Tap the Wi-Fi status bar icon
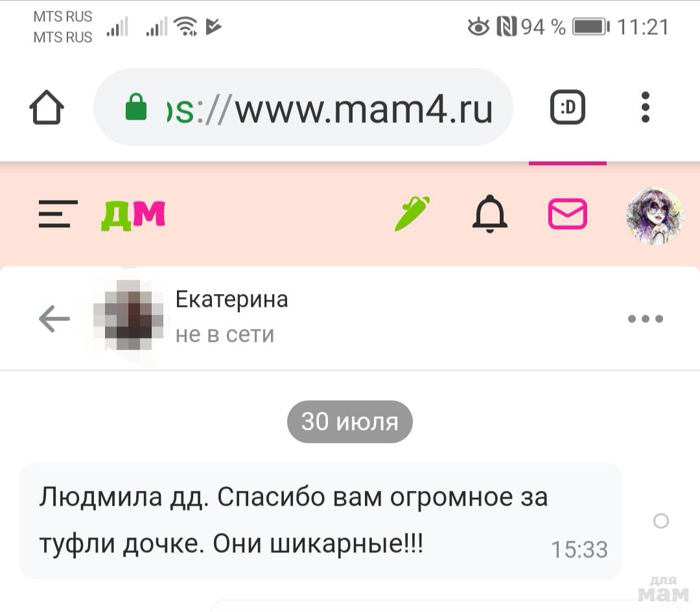 pos(185,26)
